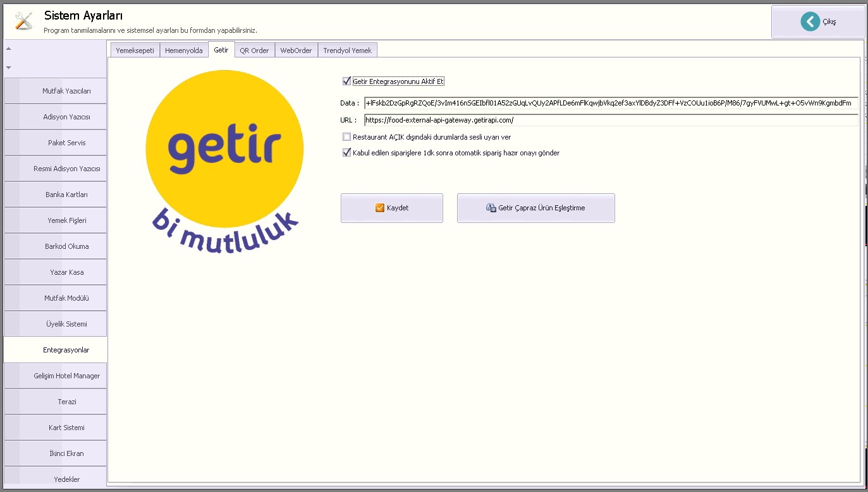This screenshot has width=868, height=492.
Task: Select Banka Kartları in sidebar
Action: click(56, 195)
